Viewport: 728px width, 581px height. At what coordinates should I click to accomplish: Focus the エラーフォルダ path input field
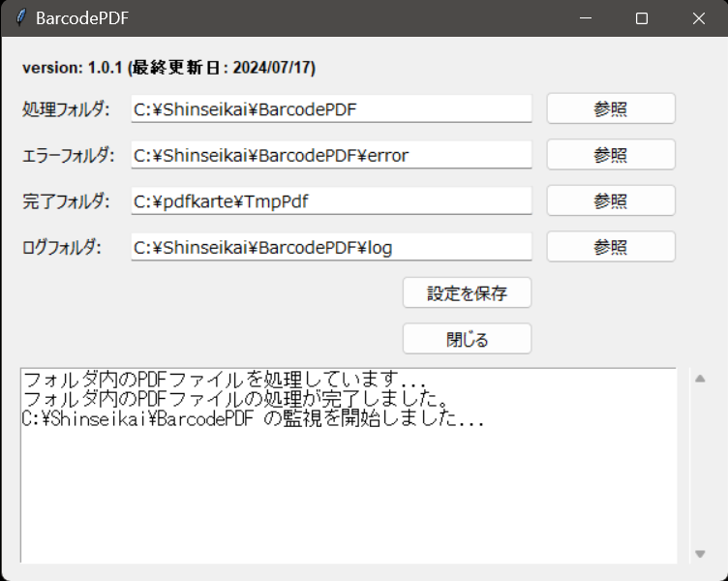331,155
